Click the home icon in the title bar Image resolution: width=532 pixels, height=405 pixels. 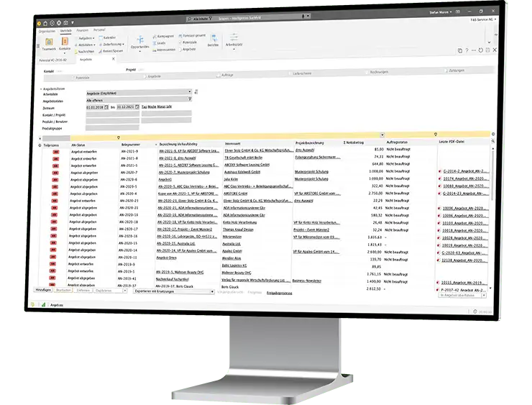click(46, 24)
